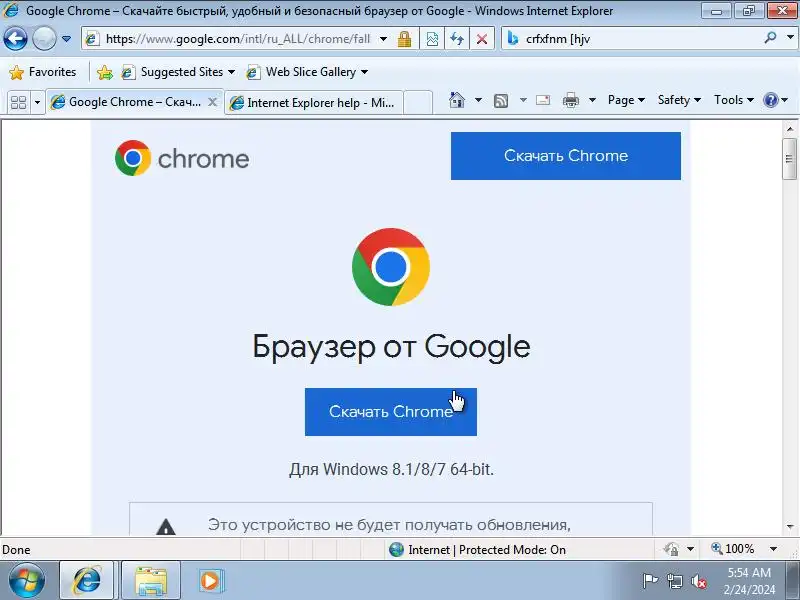This screenshot has height=600, width=800.
Task: Open the Web Slice Gallery dropdown
Action: click(307, 72)
